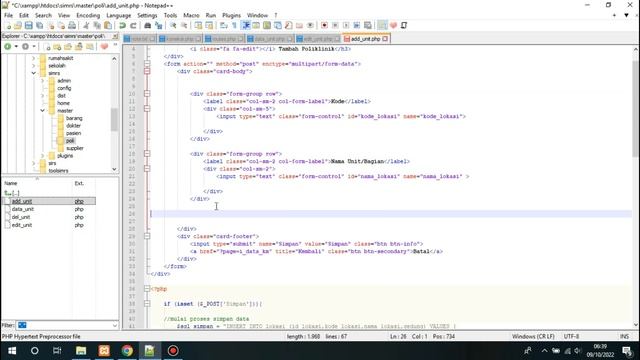Open the File menu
Viewport: 640px width, 360px height.
click(8, 15)
